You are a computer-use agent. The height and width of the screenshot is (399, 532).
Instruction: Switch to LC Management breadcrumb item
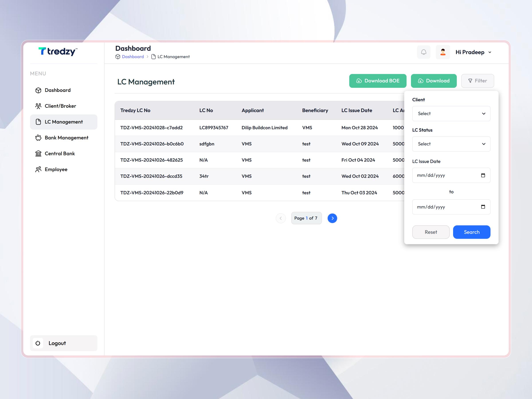pyautogui.click(x=173, y=57)
